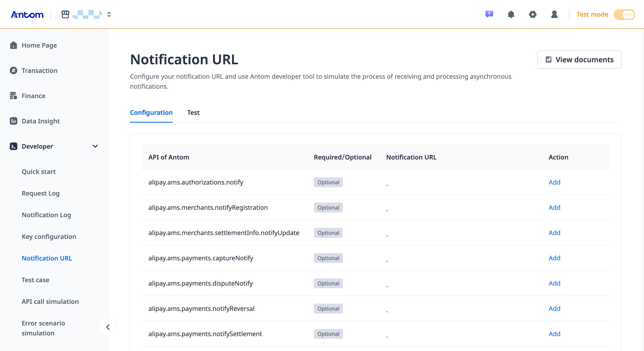Click the Transaction sidebar icon
The width and height of the screenshot is (644, 351).
pyautogui.click(x=14, y=71)
